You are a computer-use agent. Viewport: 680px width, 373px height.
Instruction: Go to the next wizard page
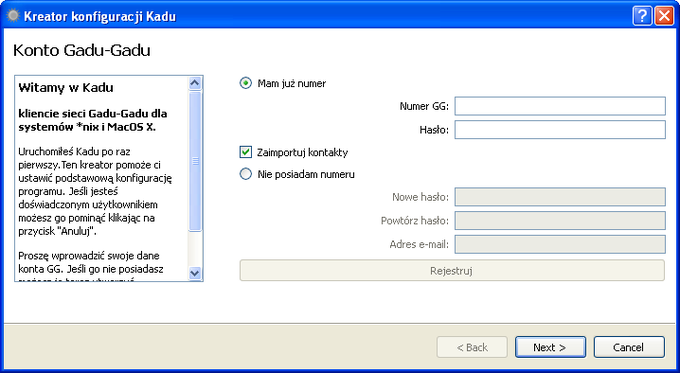click(x=550, y=347)
